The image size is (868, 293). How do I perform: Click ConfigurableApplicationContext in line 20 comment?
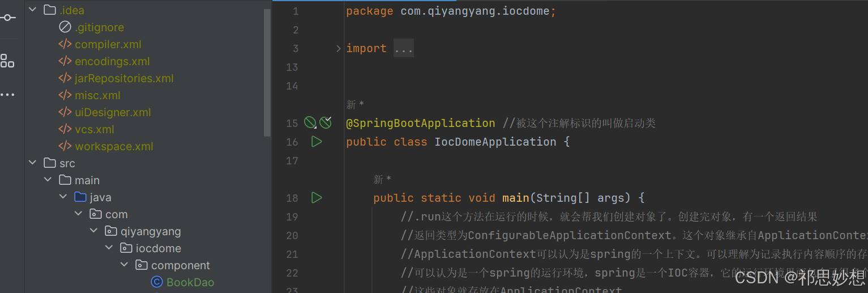(x=570, y=235)
